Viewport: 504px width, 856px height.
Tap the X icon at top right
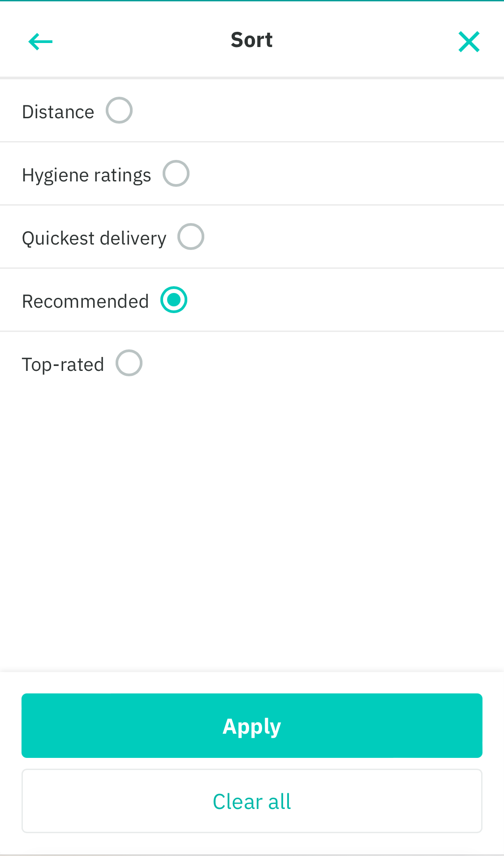pyautogui.click(x=469, y=41)
